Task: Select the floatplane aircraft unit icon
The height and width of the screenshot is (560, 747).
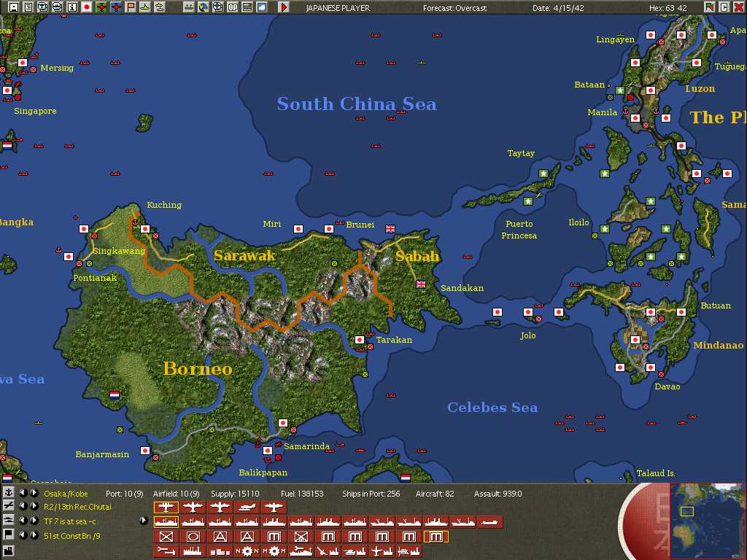Action: click(x=247, y=507)
